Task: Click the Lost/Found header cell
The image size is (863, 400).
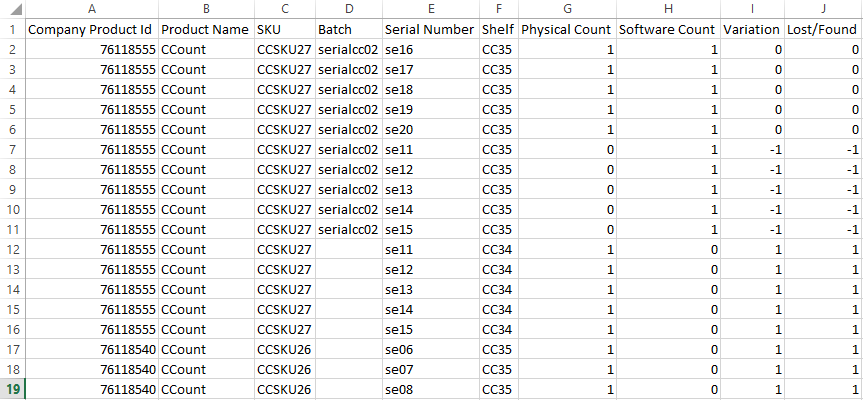Action: point(823,30)
